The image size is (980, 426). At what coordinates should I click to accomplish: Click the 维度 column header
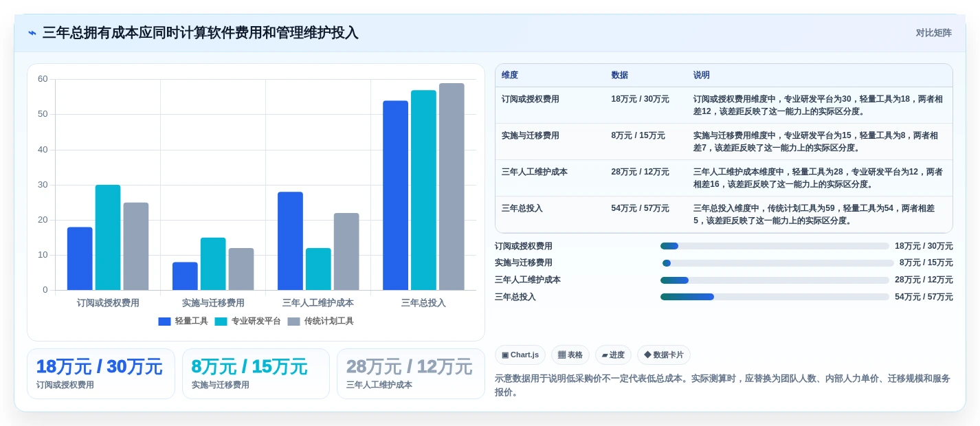pos(510,75)
